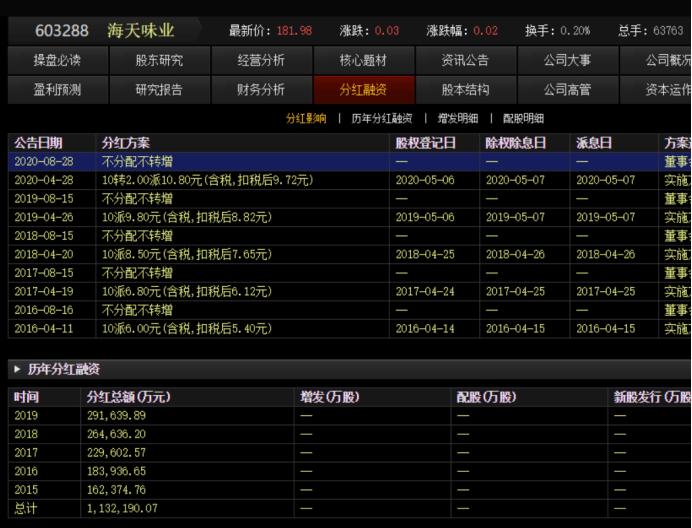Click record date 2016-04-14

tap(425, 328)
